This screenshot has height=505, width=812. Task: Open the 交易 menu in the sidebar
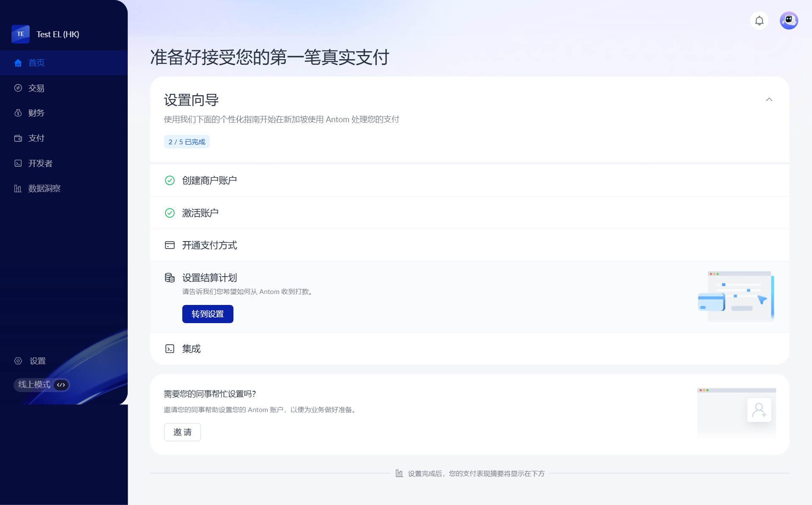click(36, 88)
